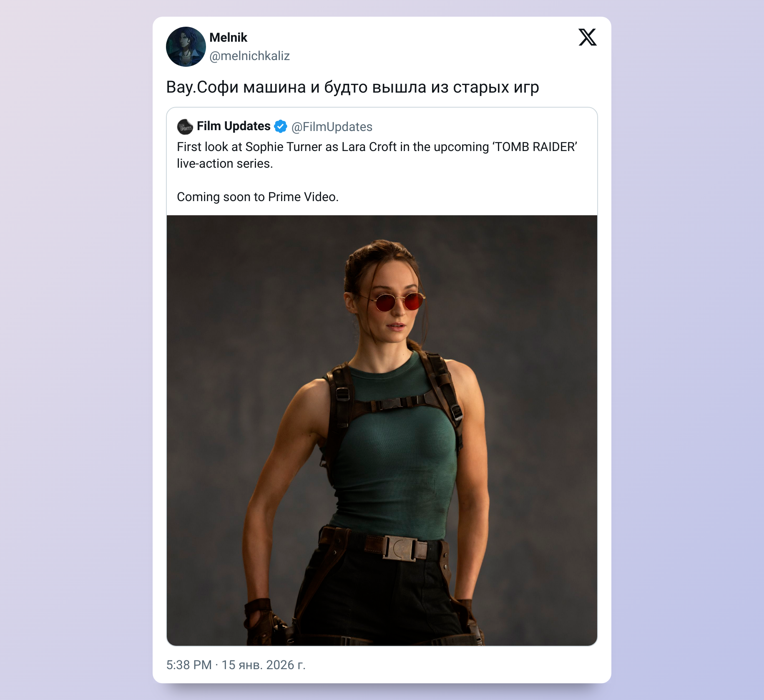This screenshot has height=700, width=764.
Task: Click the 'live-action series.' text line
Action: tap(225, 164)
